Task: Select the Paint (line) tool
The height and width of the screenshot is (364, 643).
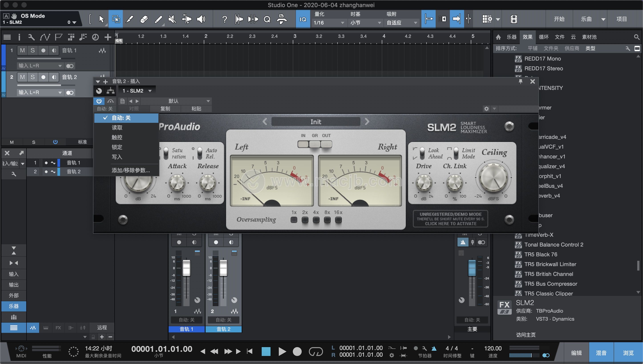Action: click(158, 19)
